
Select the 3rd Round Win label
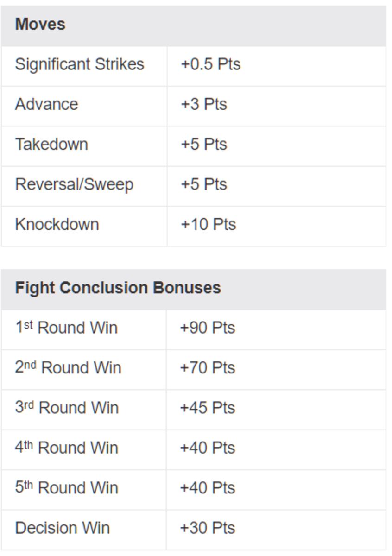[67, 408]
